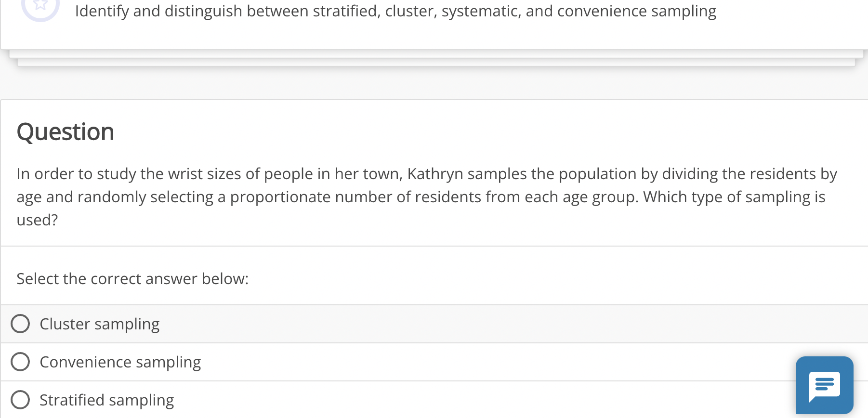Click the "Select the correct answer below:" prompt
Screen dimensions: 868x418
click(132, 279)
